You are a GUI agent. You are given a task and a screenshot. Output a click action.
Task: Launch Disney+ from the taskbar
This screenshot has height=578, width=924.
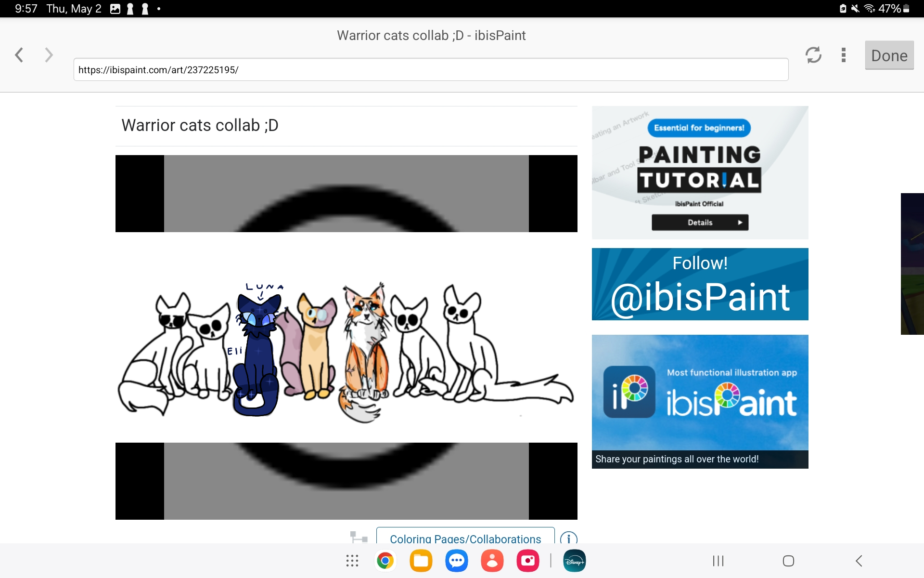point(575,561)
